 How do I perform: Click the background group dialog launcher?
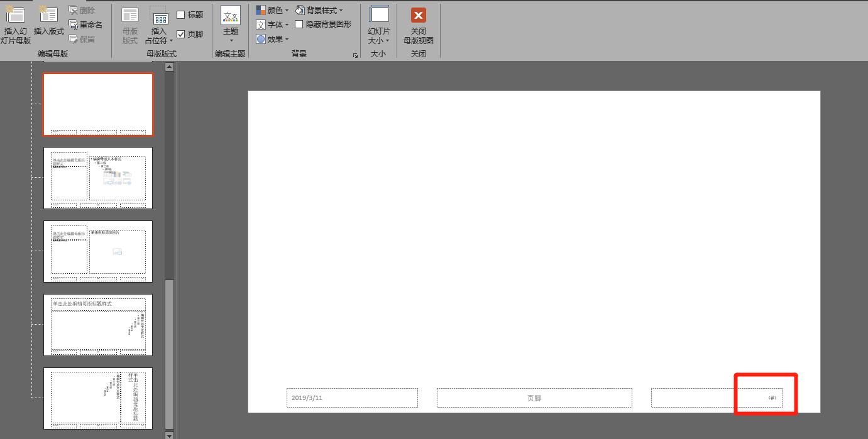[x=355, y=55]
